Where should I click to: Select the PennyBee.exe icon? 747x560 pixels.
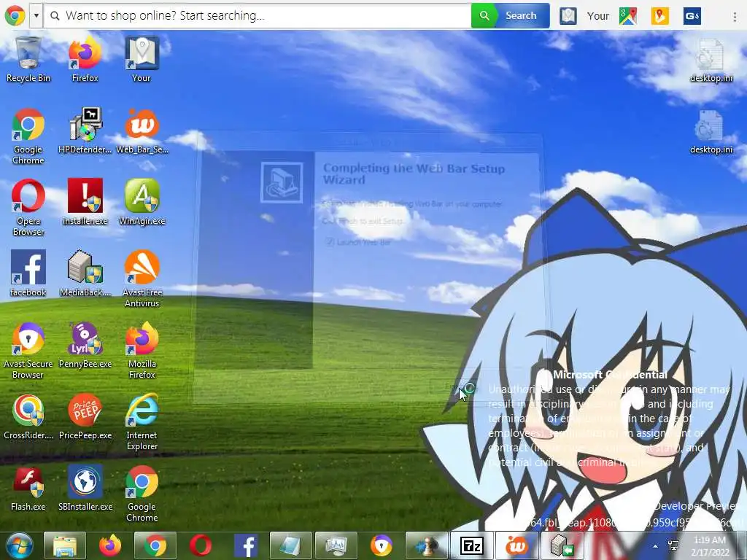[85, 345]
